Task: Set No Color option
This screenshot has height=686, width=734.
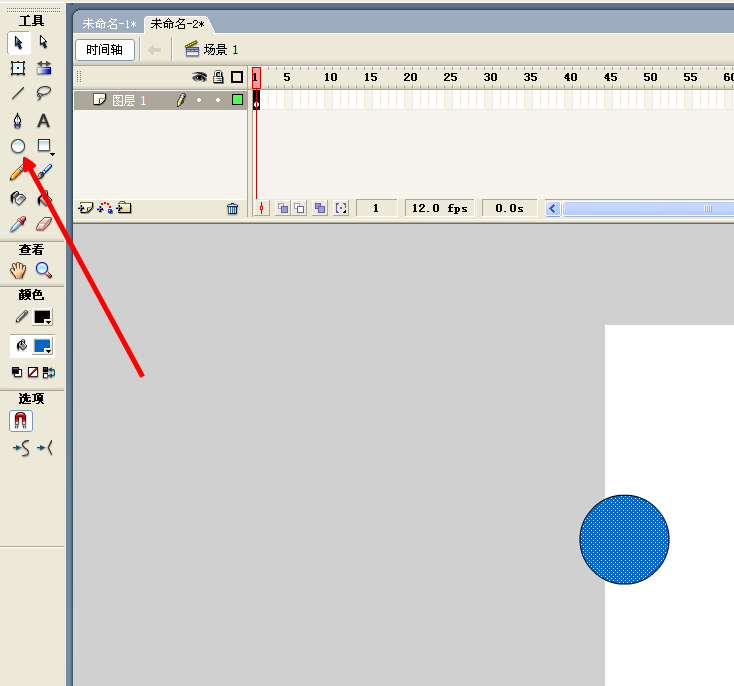Action: 33,372
